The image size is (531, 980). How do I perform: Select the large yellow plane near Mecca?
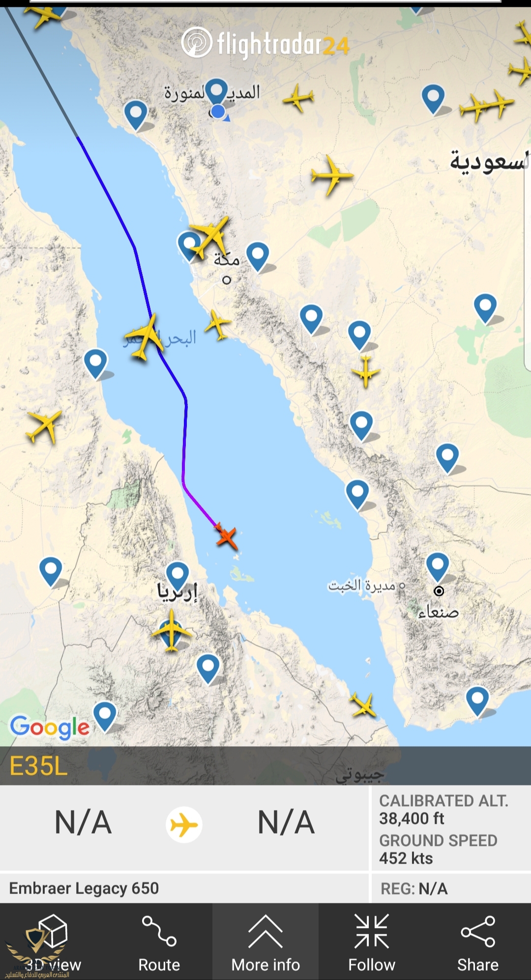(x=210, y=237)
